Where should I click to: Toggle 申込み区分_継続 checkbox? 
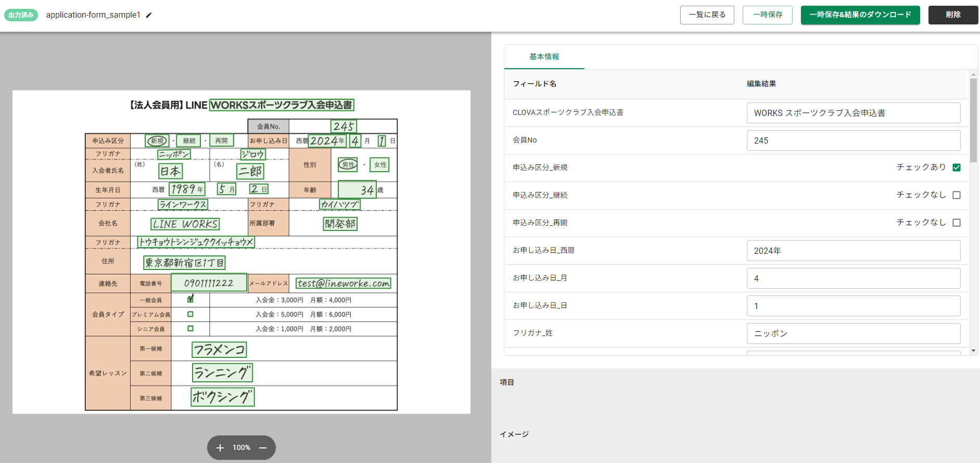(x=957, y=195)
